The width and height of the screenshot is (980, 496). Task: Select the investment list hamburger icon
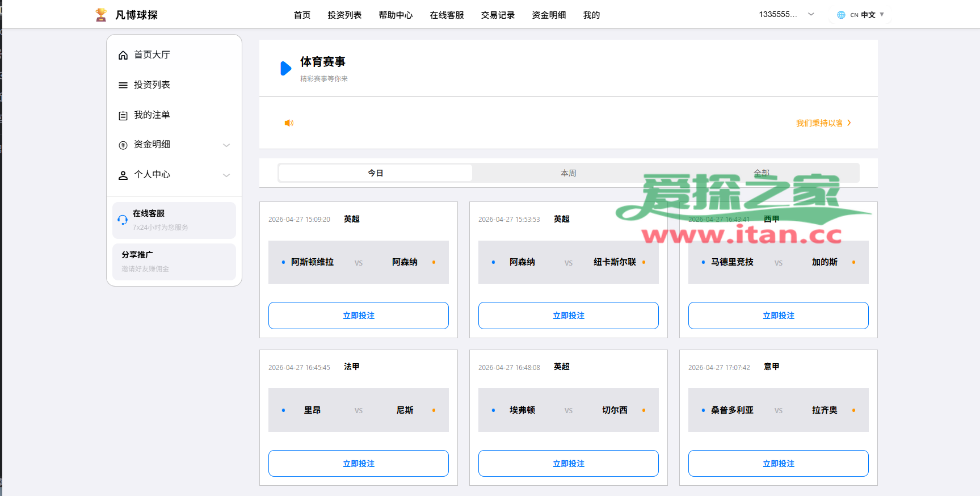tap(123, 85)
